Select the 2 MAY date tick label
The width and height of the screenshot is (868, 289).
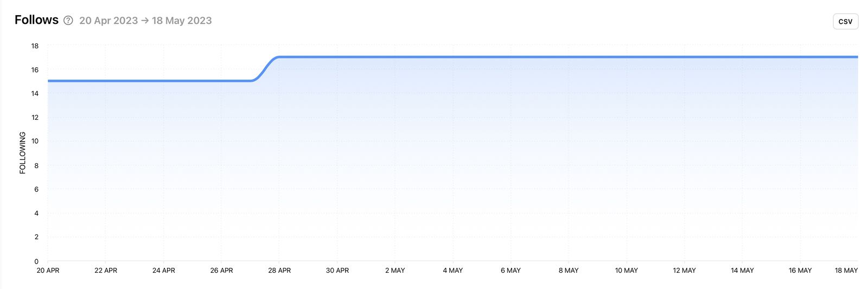click(395, 270)
